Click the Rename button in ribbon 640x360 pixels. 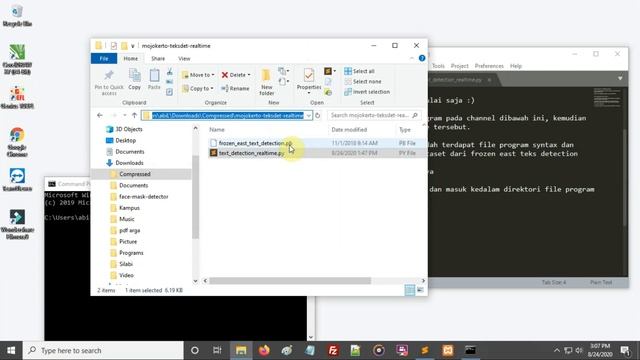click(x=235, y=89)
